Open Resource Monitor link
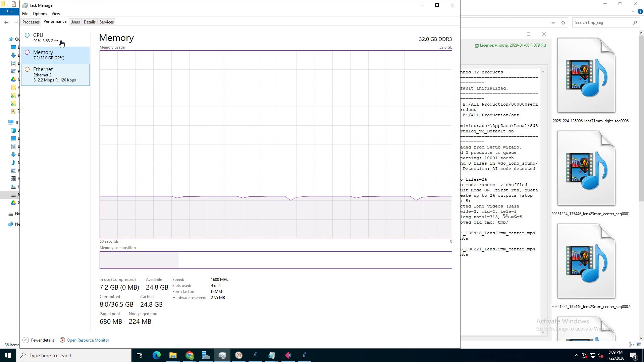 pos(88,340)
